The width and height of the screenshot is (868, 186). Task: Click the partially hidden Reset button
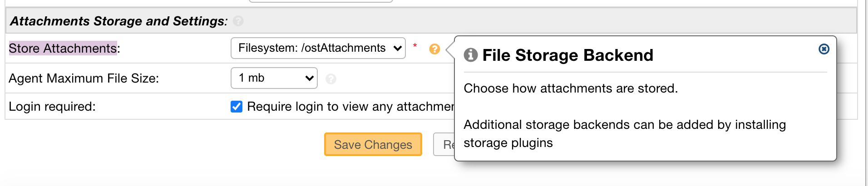pyautogui.click(x=444, y=144)
